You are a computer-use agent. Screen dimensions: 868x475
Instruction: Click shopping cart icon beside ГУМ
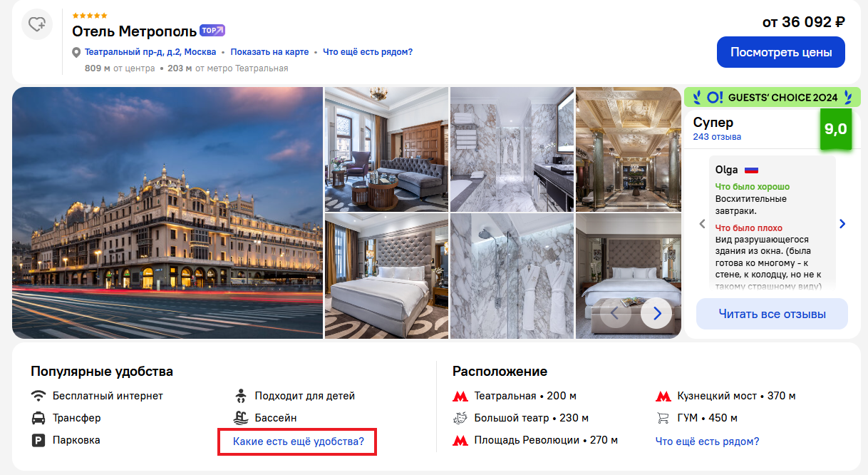click(x=663, y=418)
